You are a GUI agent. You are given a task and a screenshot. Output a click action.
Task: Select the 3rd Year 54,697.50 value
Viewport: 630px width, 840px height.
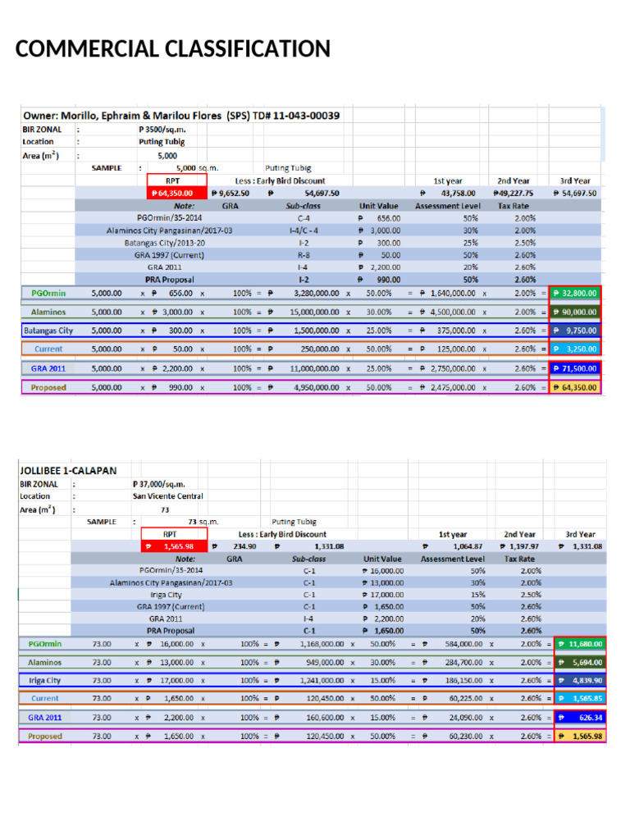point(575,194)
